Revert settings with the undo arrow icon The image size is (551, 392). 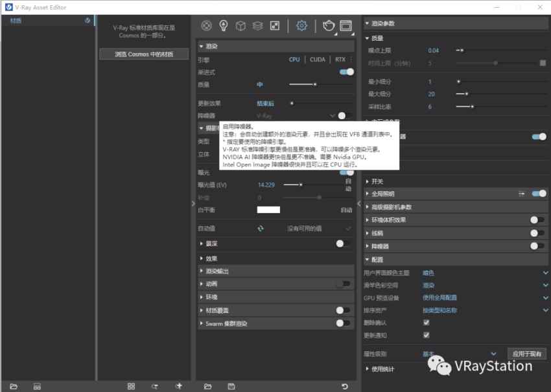345,386
